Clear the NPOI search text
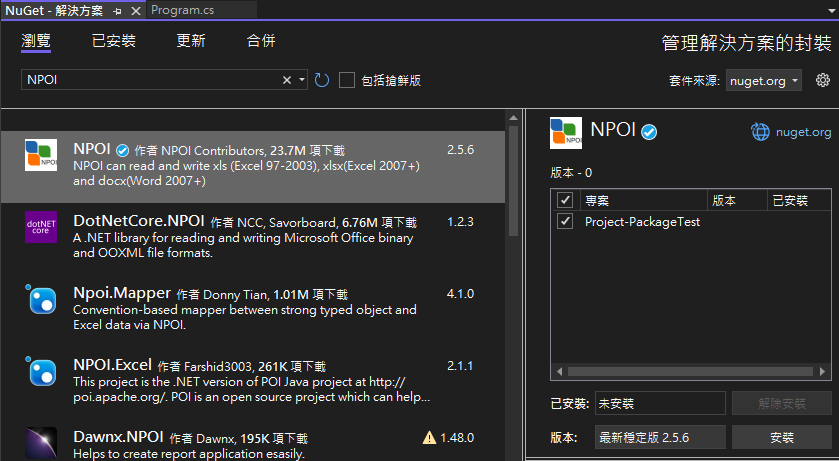 [287, 80]
